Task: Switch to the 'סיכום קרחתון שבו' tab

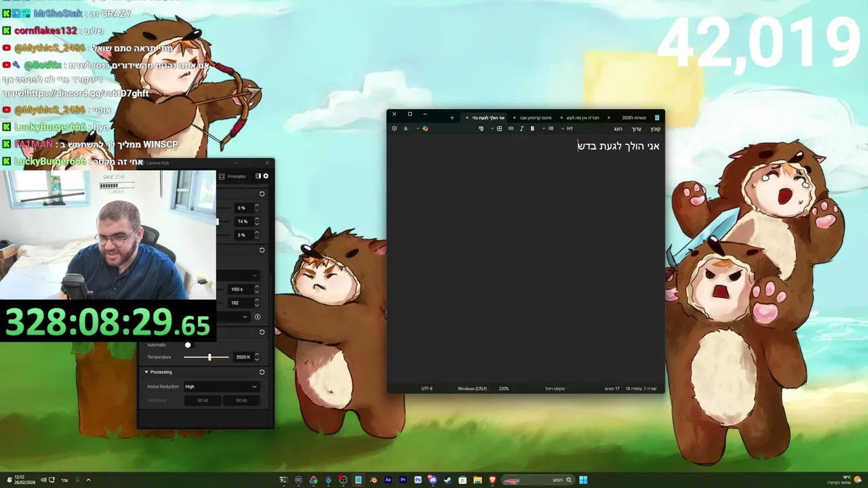Action: (x=536, y=118)
